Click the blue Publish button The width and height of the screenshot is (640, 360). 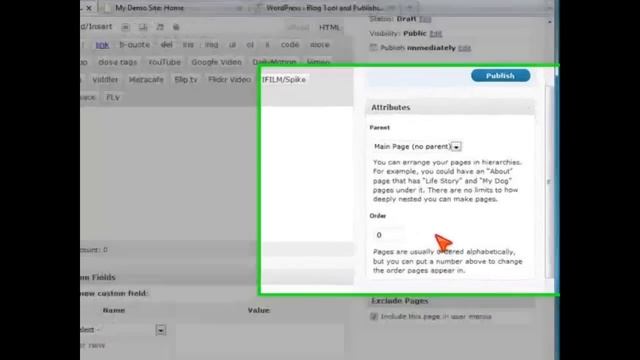500,76
